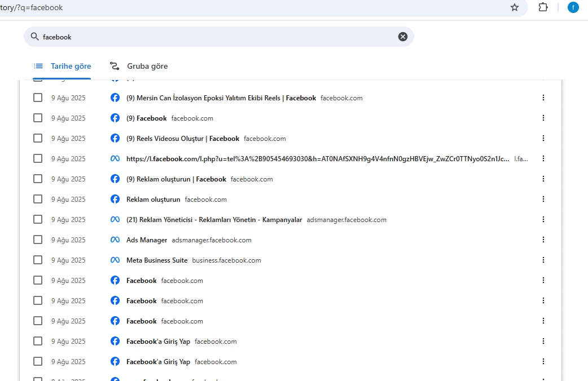Click the history search field
588x381 pixels.
(218, 37)
